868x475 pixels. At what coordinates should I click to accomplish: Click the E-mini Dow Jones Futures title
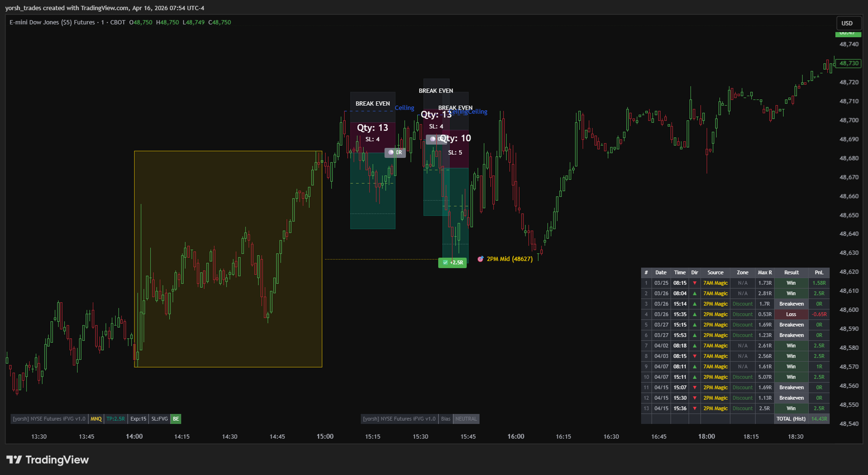click(52, 22)
